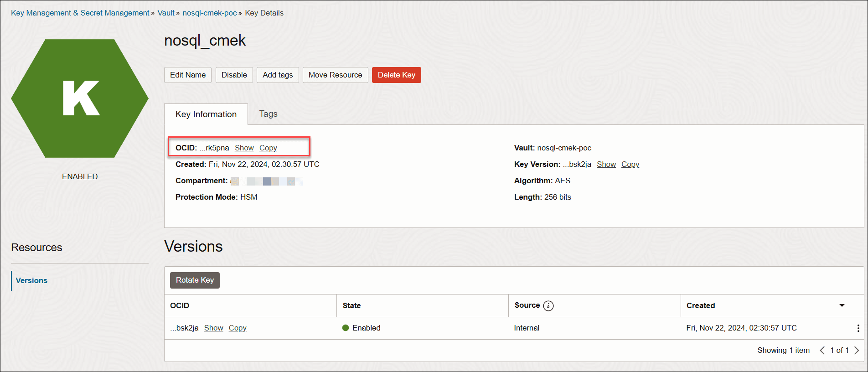
Task: Copy the Key Version OCID
Action: pos(630,165)
